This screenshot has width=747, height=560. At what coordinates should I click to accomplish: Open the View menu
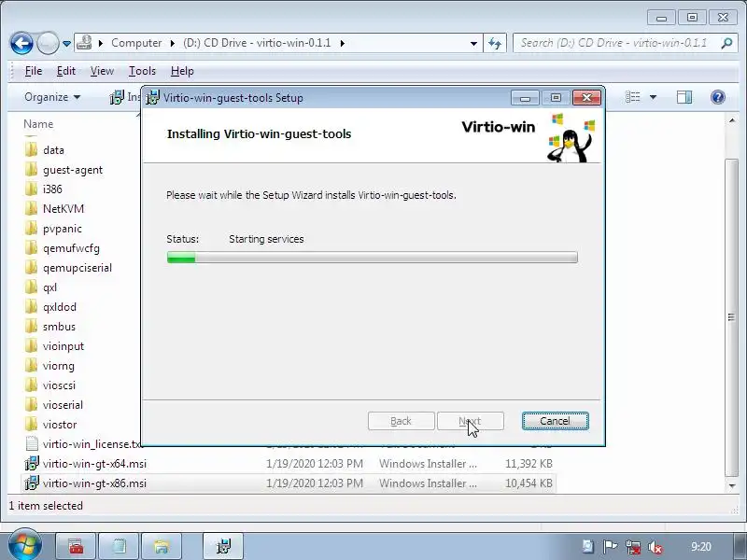[102, 71]
